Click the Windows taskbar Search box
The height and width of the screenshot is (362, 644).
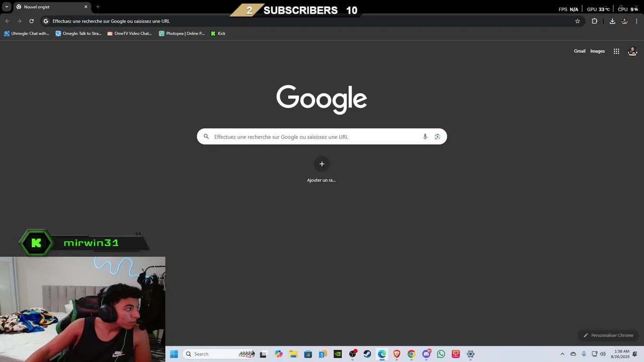tap(219, 354)
